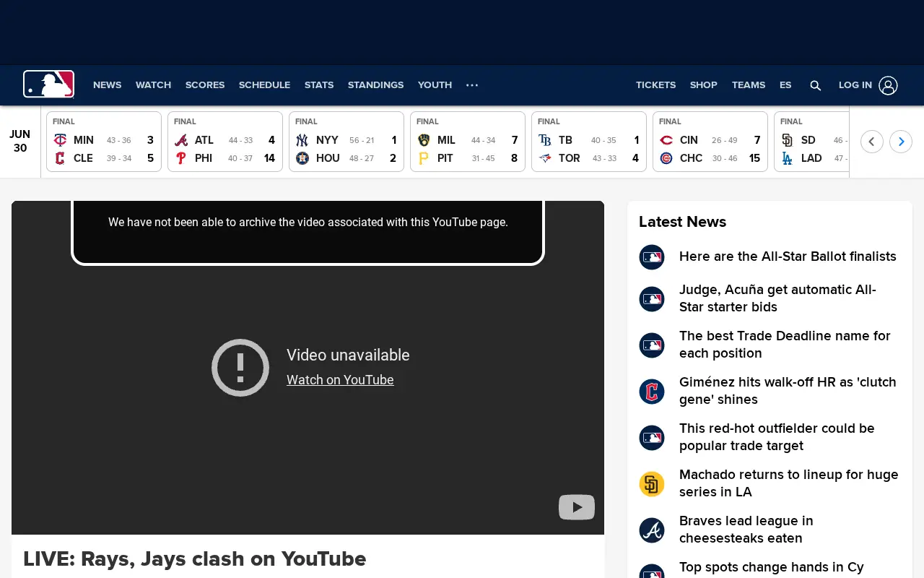Open the SD vs LAD final score card
924x578 pixels.
(x=811, y=142)
